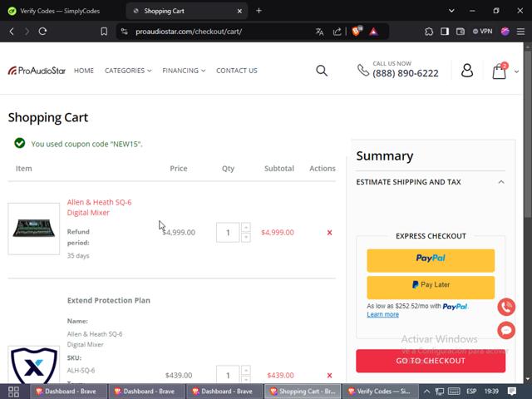The height and width of the screenshot is (399, 532).
Task: Open the floating red chat bubble icon
Action: coord(506,330)
